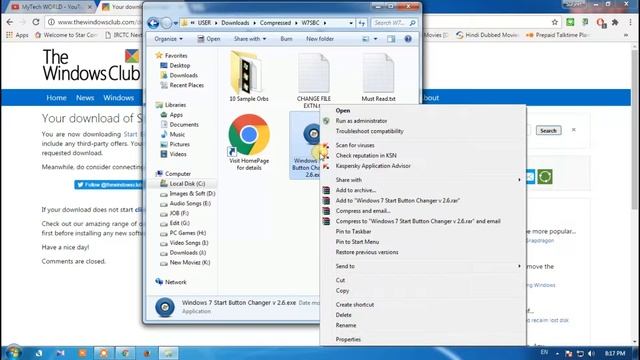Expand the views dropdown arrow
The image size is (640, 360).
pyautogui.click(x=376, y=39)
